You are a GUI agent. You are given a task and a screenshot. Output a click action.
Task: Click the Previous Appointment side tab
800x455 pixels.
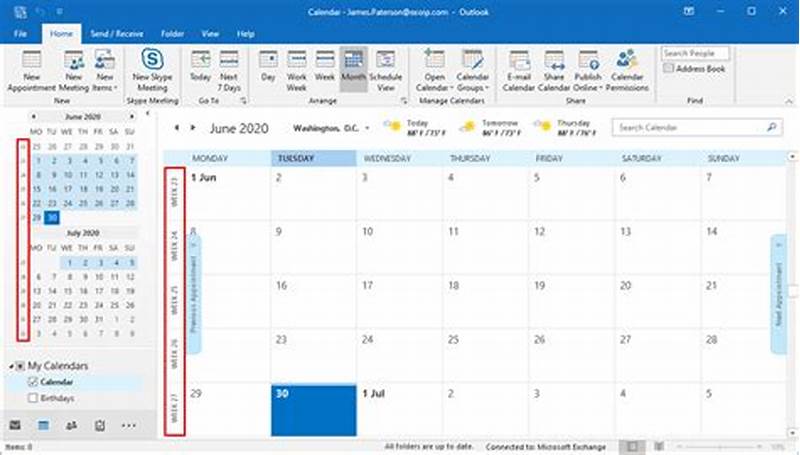click(193, 294)
